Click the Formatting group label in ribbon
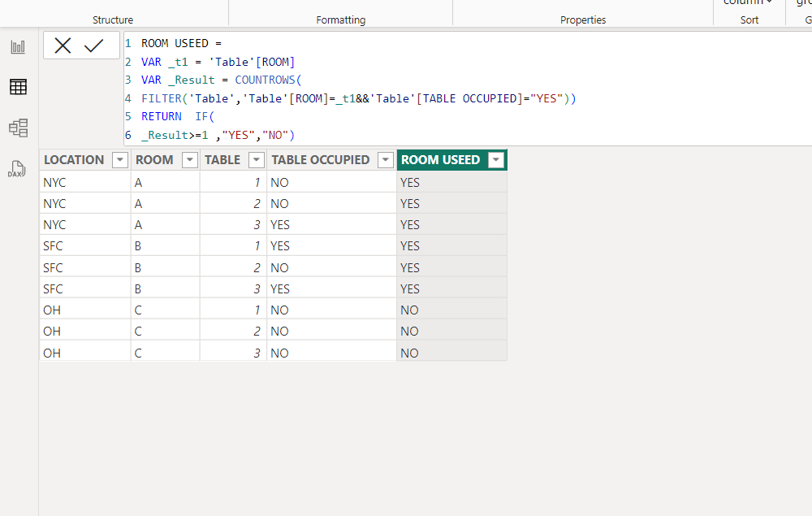This screenshot has height=516, width=812. pyautogui.click(x=341, y=20)
